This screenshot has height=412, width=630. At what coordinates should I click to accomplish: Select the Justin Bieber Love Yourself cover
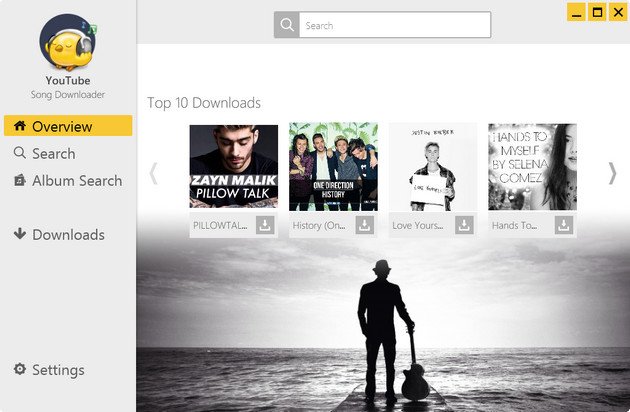pos(433,166)
